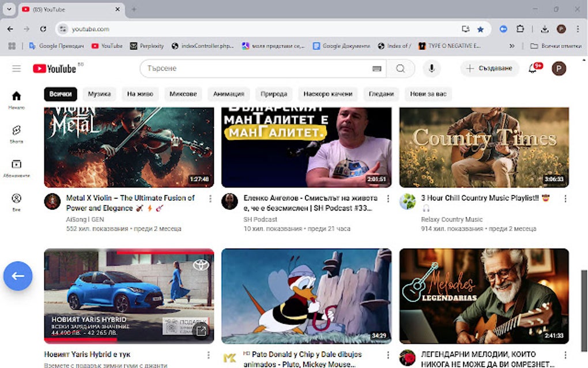
Task: Open options menu for the Metal X Violin video
Action: (x=209, y=198)
